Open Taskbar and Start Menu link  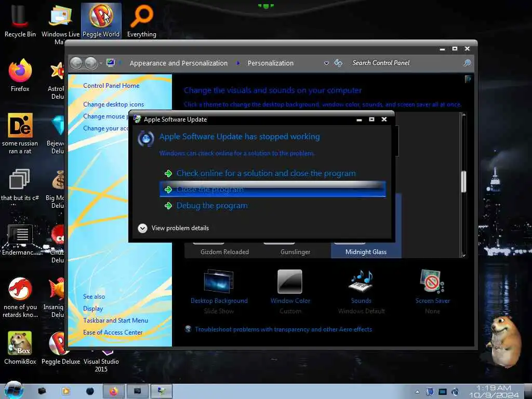click(x=115, y=320)
